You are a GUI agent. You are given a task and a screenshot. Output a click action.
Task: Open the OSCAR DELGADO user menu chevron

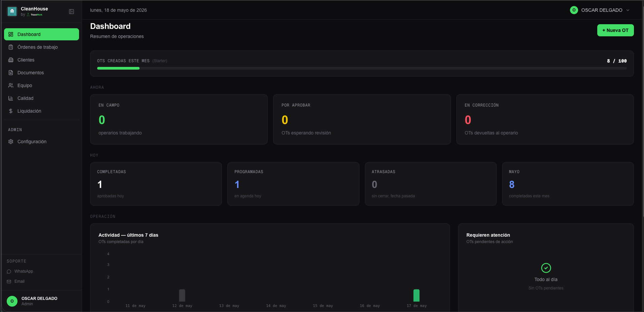628,10
